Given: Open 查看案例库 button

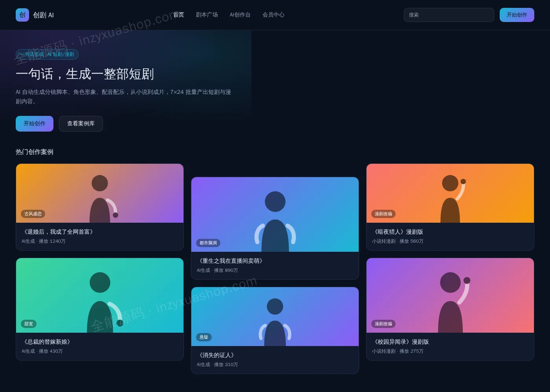Looking at the screenshot, I should pos(81,124).
